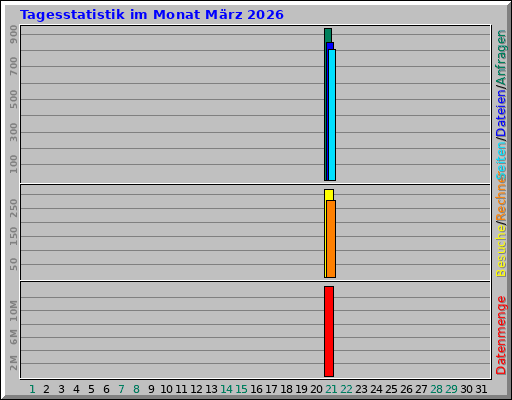Click the orange Rechner bar on day 21
Viewport: 512px width, 400px height.
[331, 239]
